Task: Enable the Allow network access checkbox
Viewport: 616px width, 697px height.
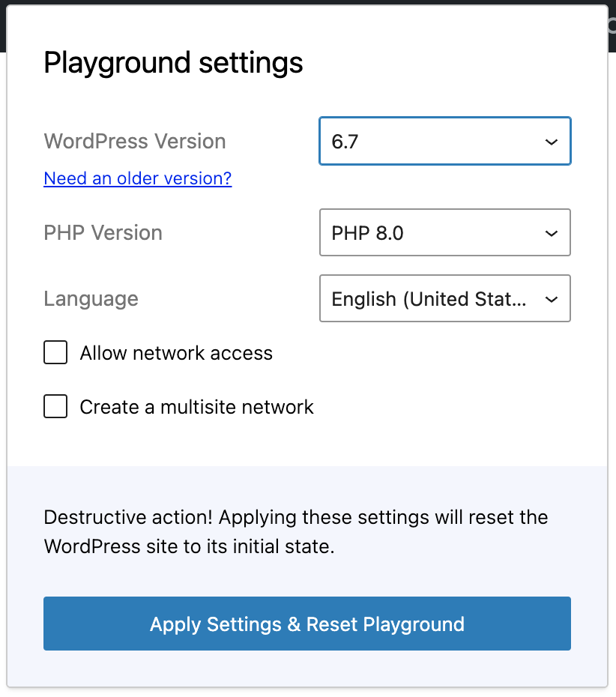Action: 55,352
